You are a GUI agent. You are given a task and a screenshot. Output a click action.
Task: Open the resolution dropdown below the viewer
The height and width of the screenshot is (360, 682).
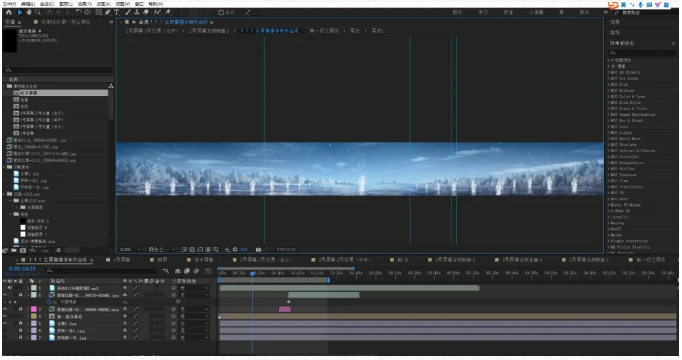tap(161, 250)
